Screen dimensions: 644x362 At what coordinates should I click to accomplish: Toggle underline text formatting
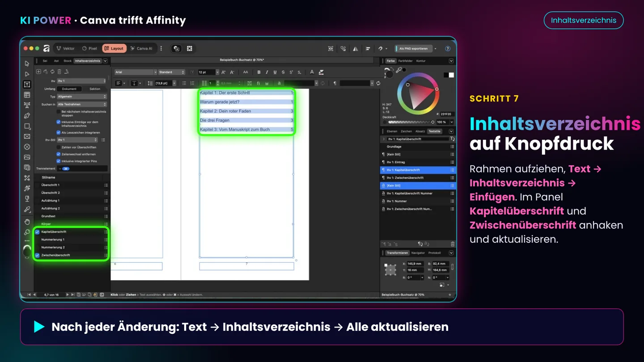(x=275, y=72)
